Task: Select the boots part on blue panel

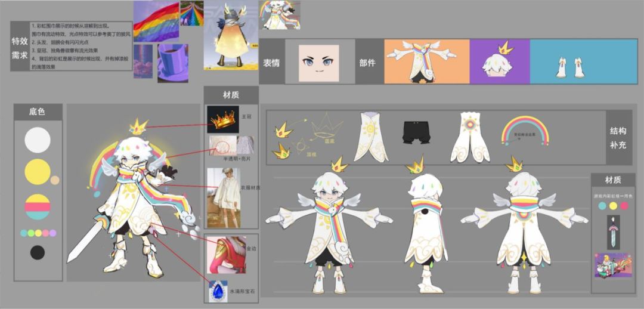Action: coord(570,68)
